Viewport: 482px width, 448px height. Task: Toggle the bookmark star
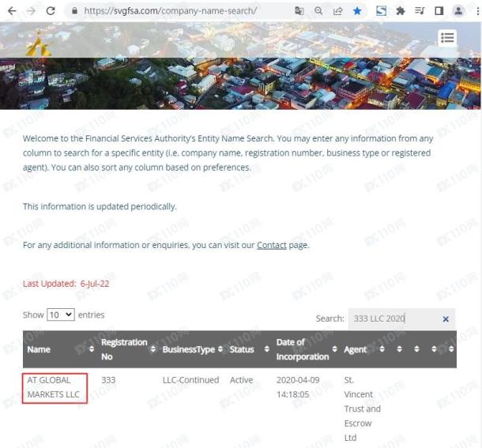(x=357, y=11)
